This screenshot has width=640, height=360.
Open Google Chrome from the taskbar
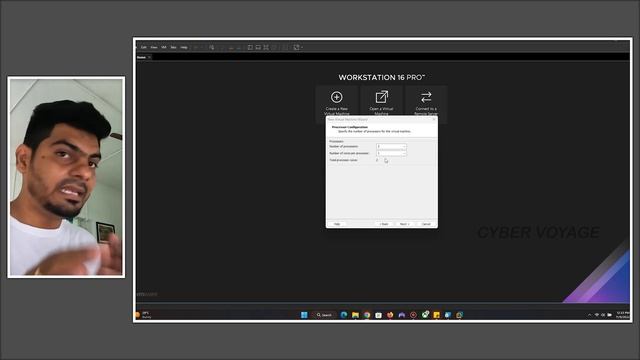(367, 315)
